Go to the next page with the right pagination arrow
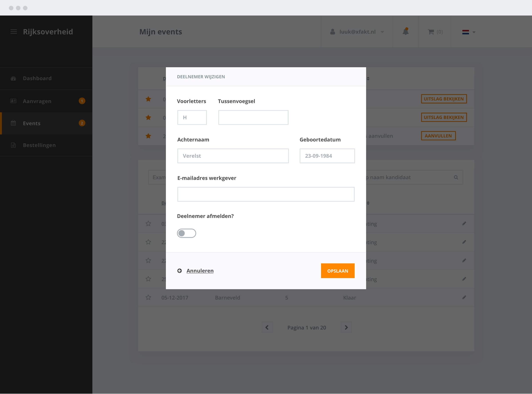Image resolution: width=532 pixels, height=394 pixels. [346, 327]
